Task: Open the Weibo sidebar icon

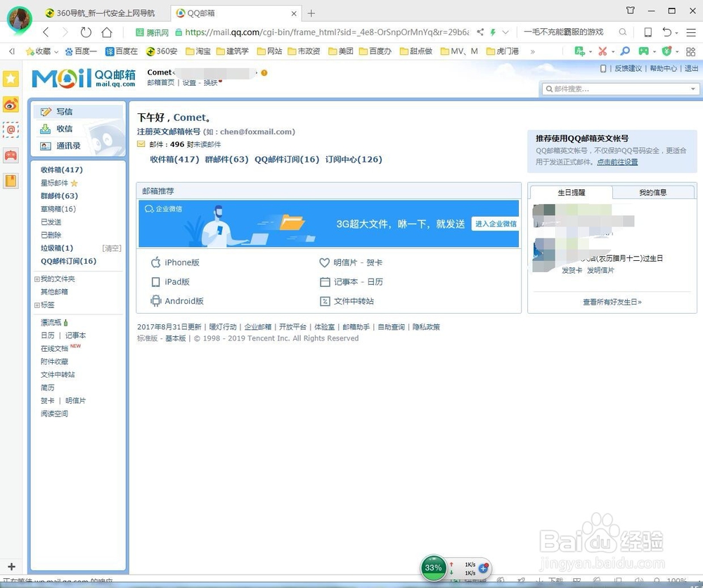Action: coord(11,105)
